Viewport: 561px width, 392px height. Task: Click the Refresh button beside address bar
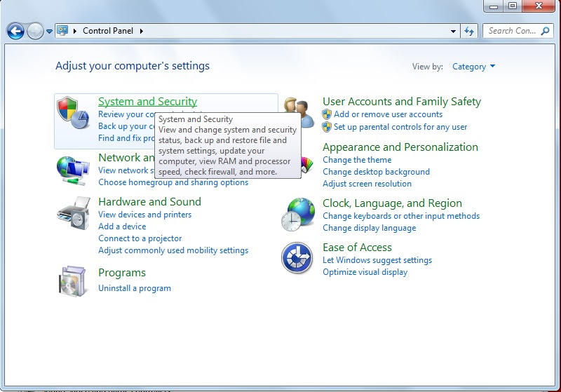pos(469,31)
